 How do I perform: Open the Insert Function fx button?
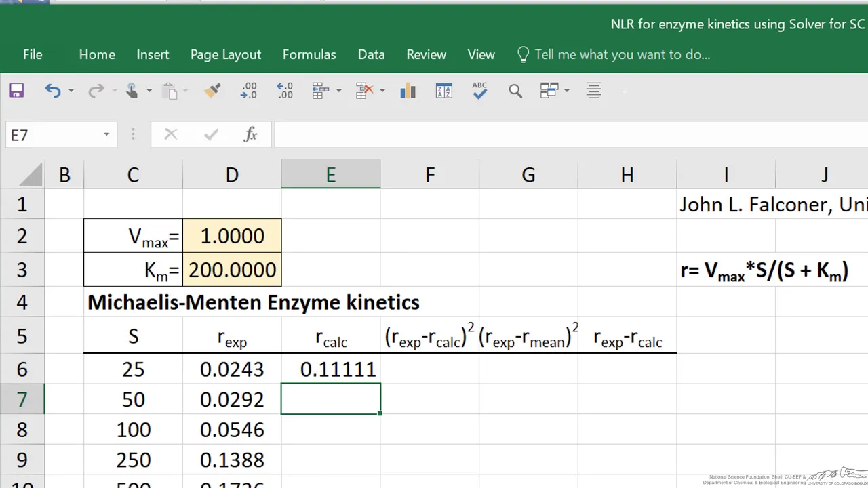coord(251,135)
